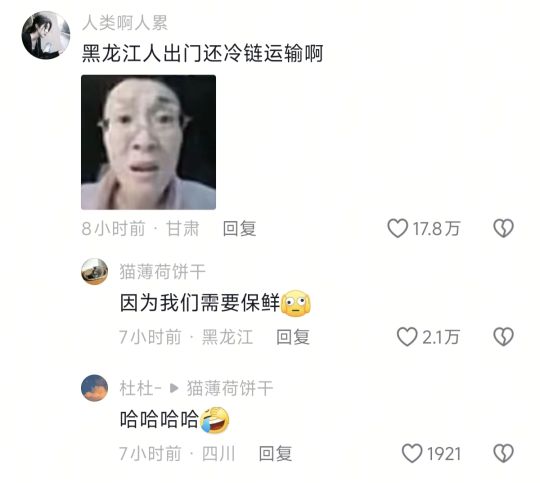
Task: Reply to the 哈哈哈哈 comment
Action: coord(275,453)
